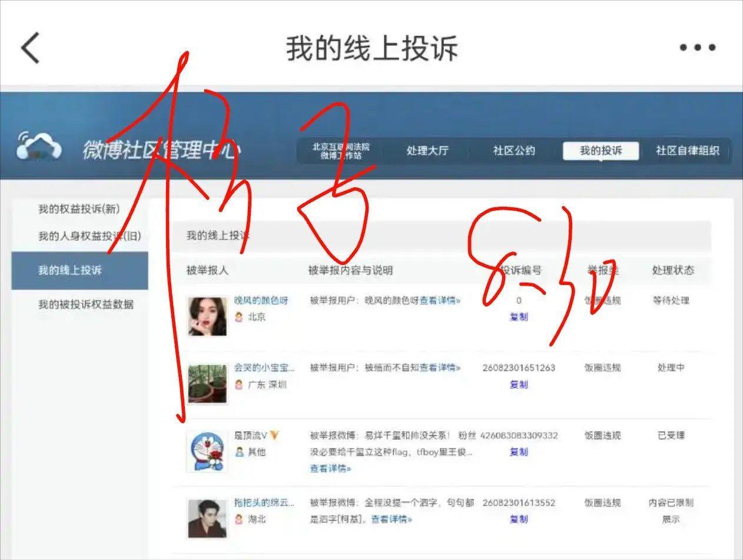View details of 全程没提一个泗字 complaint
Viewport: 743px width, 560px height.
tap(392, 519)
